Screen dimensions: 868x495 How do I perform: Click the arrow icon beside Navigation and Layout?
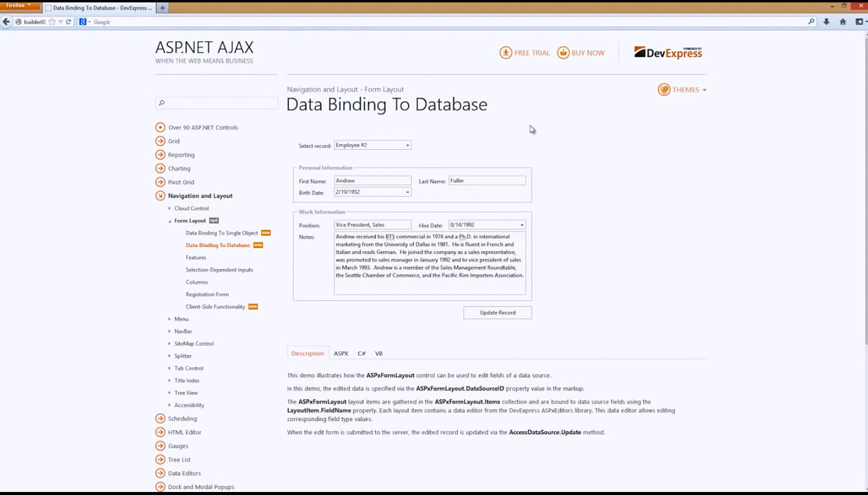point(160,196)
